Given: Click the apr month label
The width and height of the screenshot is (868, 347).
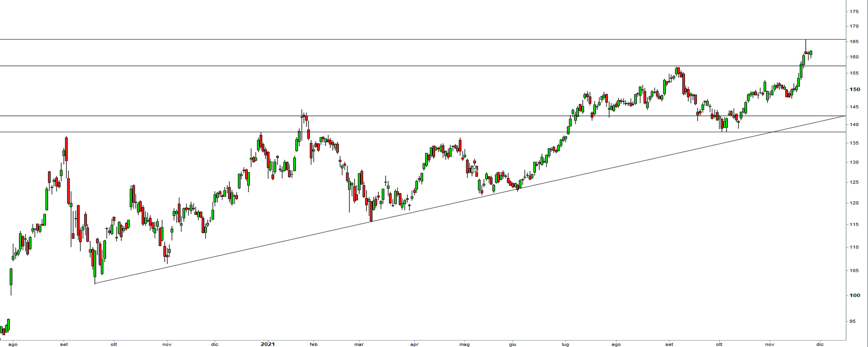Looking at the screenshot, I should [414, 344].
